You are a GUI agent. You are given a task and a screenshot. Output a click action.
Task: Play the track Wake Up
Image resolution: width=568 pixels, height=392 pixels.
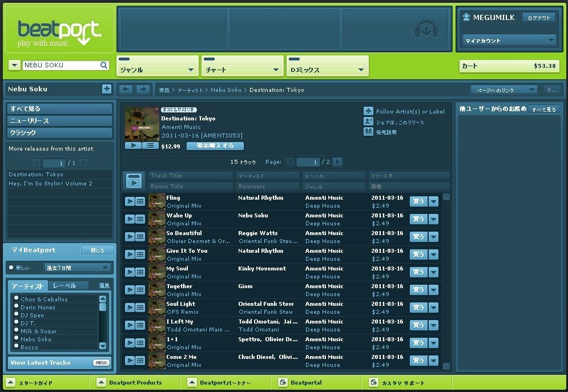pos(130,219)
